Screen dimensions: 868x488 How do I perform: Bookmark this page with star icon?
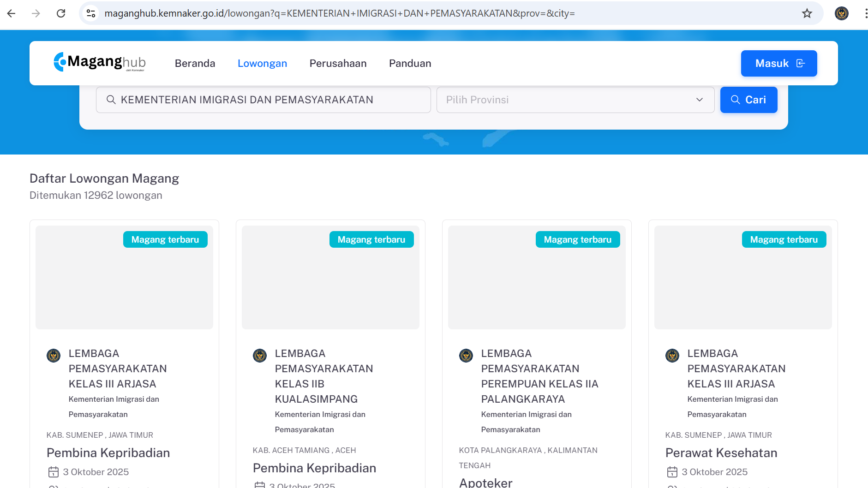pyautogui.click(x=807, y=13)
